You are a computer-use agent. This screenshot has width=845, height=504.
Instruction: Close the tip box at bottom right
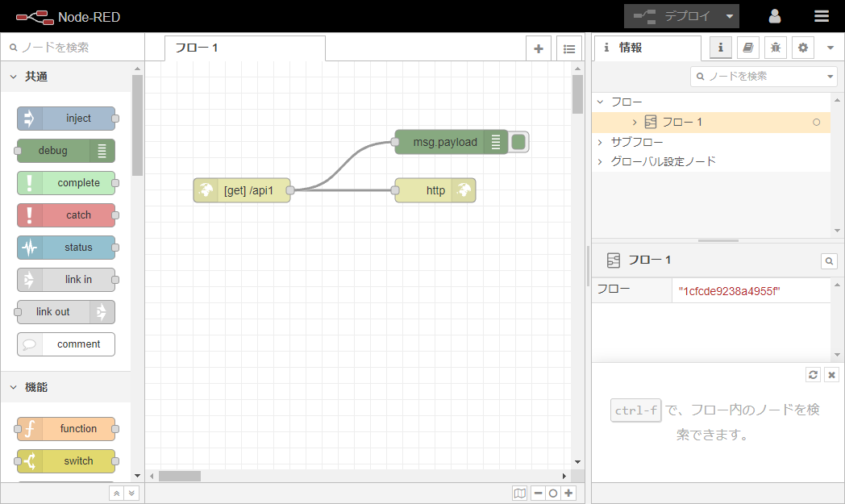coord(832,375)
